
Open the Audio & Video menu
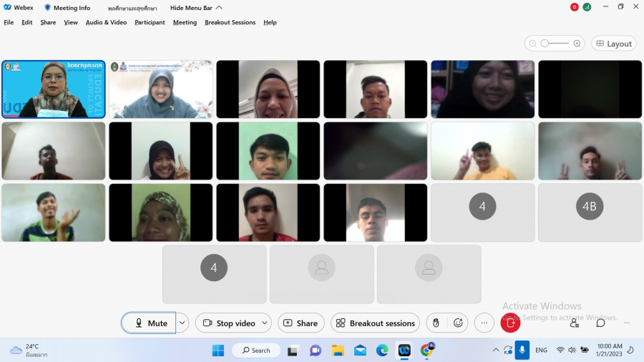point(106,22)
